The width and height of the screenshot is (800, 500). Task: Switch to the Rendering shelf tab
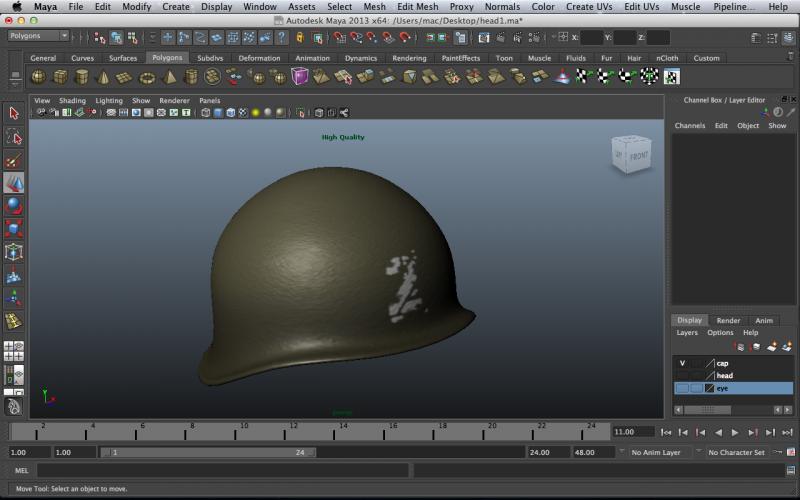pyautogui.click(x=409, y=58)
